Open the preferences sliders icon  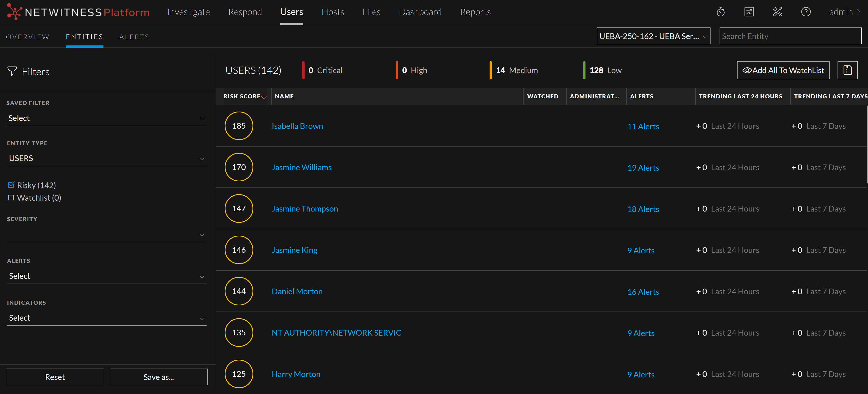749,12
